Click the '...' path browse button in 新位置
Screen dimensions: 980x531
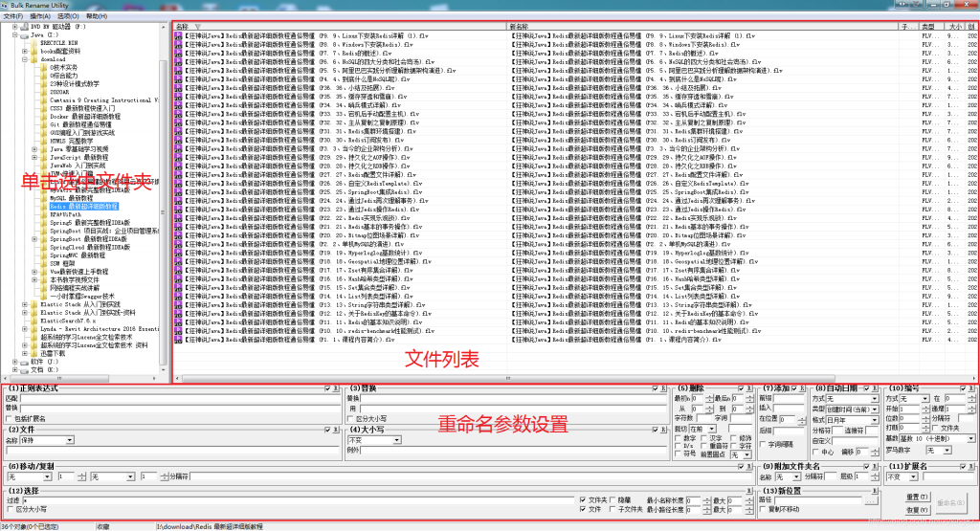[870, 501]
